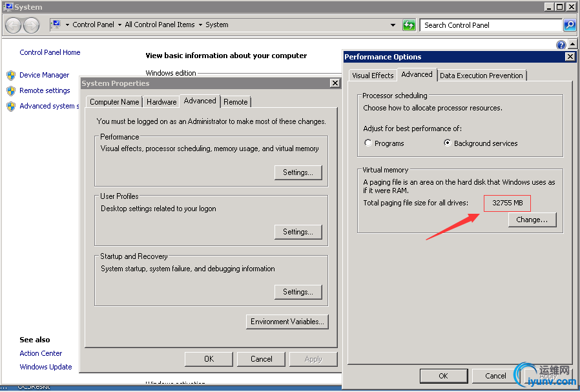
Task: Click Control Panel breadcrumb text
Action: click(93, 25)
